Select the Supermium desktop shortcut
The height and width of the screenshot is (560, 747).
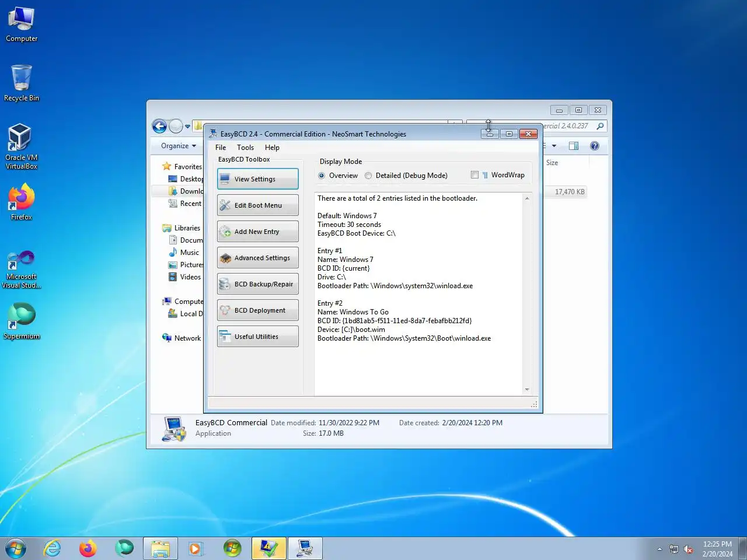22,321
